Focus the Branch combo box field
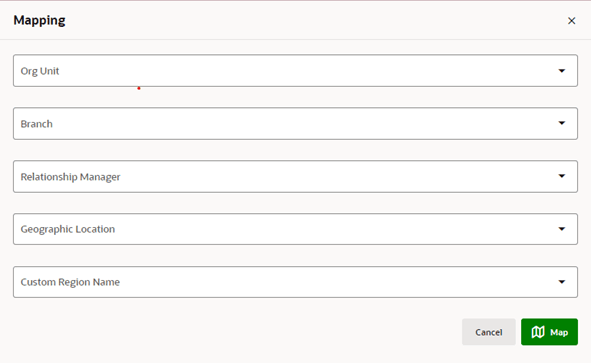Screen dimensions: 591x363 click(x=295, y=124)
